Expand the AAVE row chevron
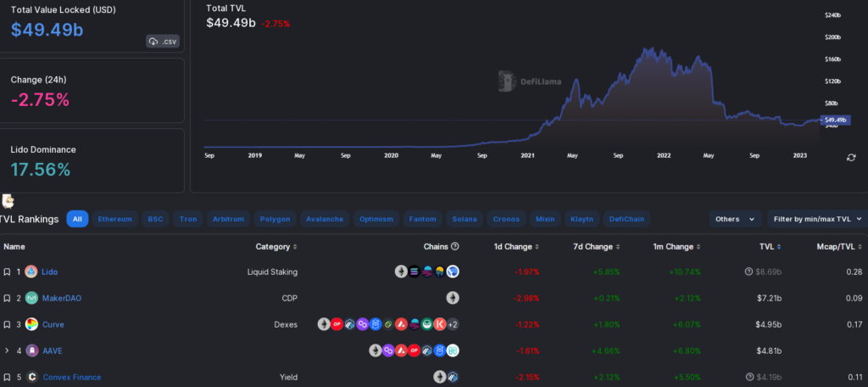Image resolution: width=868 pixels, height=387 pixels. click(x=7, y=351)
